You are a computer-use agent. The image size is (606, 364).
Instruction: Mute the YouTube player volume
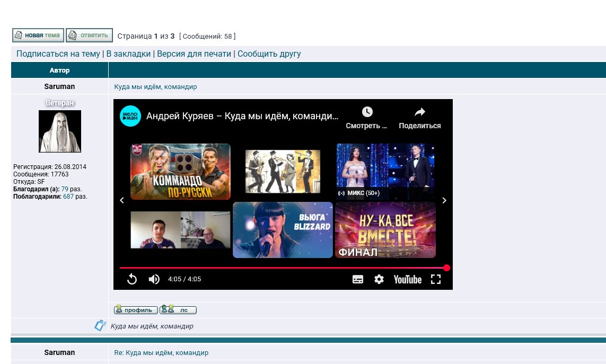[154, 279]
